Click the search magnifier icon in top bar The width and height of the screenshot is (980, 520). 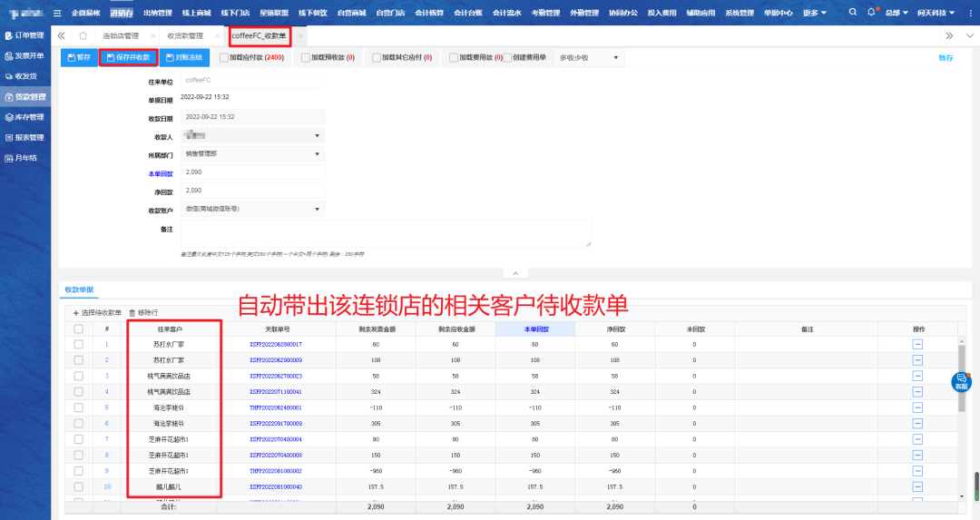click(x=853, y=13)
